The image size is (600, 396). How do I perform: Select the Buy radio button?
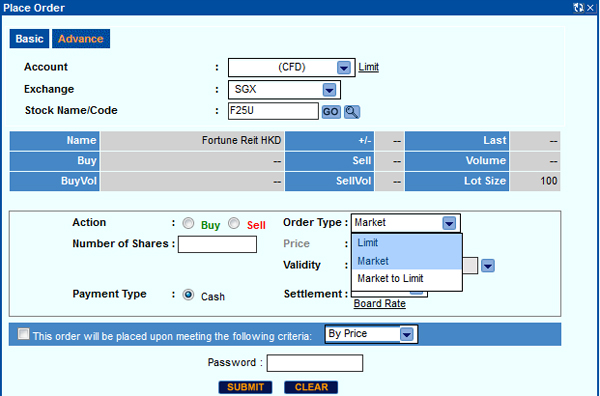click(x=188, y=223)
